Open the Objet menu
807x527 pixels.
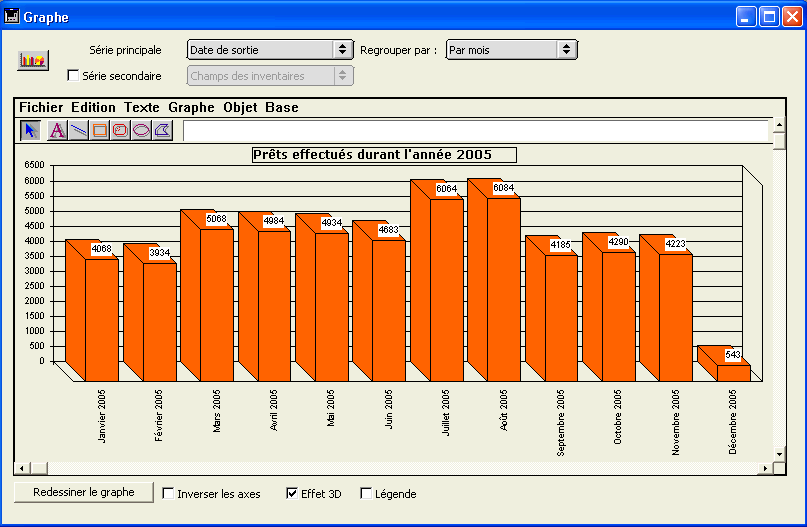[x=240, y=107]
